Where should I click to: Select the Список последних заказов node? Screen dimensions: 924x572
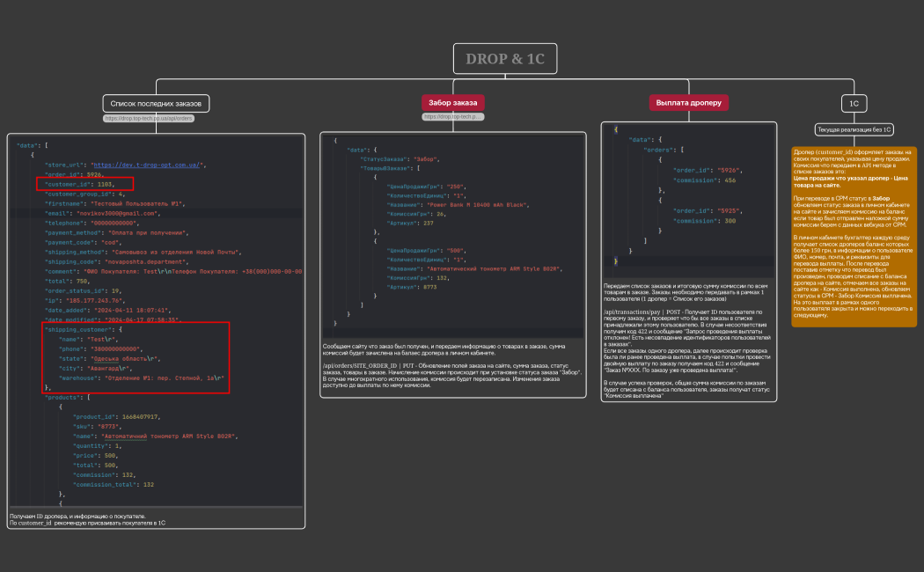156,103
